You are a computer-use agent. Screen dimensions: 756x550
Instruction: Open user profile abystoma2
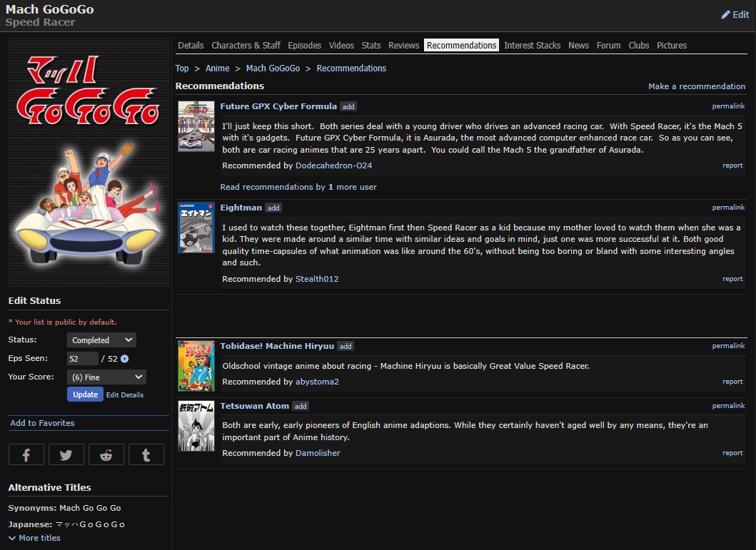click(x=317, y=382)
